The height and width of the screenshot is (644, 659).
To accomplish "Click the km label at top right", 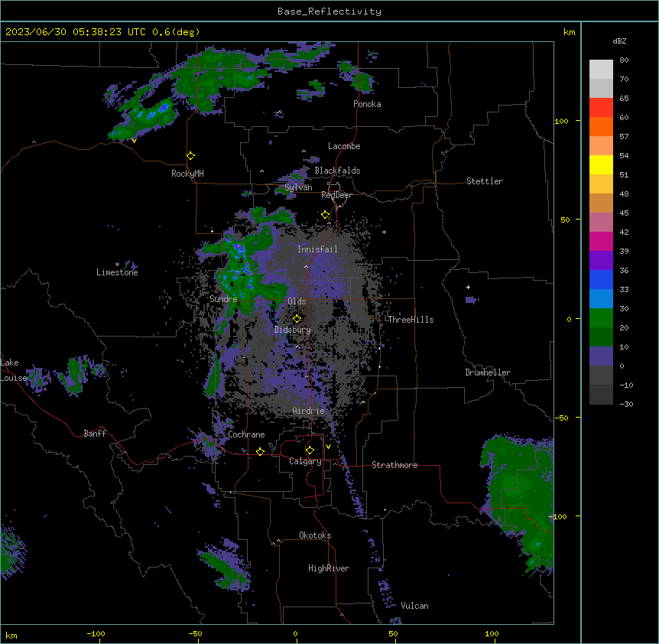I will point(570,32).
